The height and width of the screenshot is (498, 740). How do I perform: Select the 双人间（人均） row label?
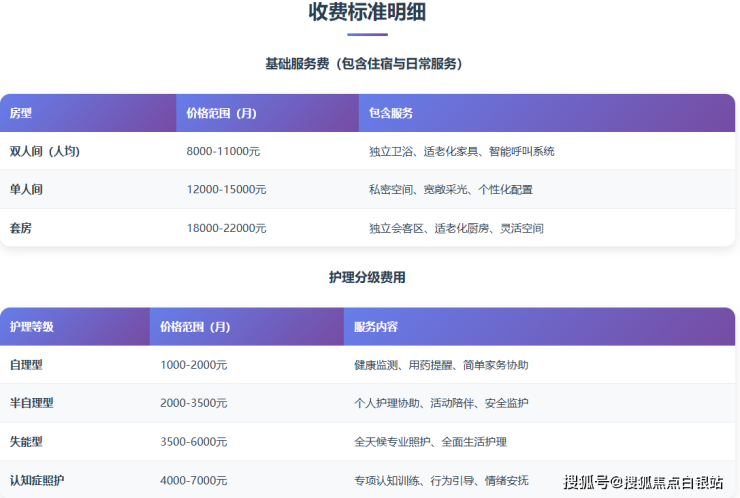pyautogui.click(x=44, y=151)
